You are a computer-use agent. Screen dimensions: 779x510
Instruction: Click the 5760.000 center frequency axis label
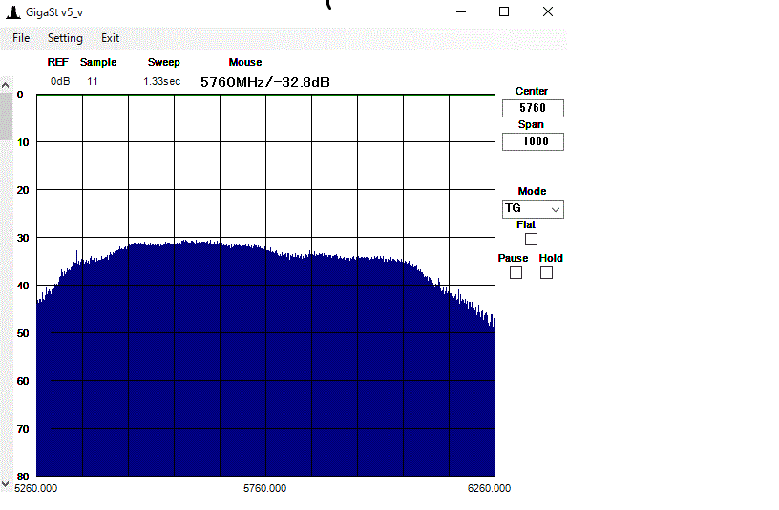pos(265,488)
